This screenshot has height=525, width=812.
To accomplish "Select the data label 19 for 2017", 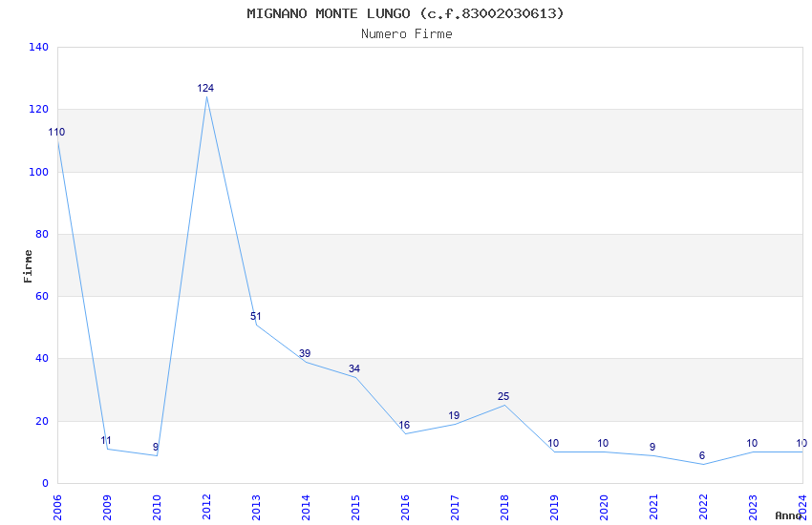I will 454,415.
